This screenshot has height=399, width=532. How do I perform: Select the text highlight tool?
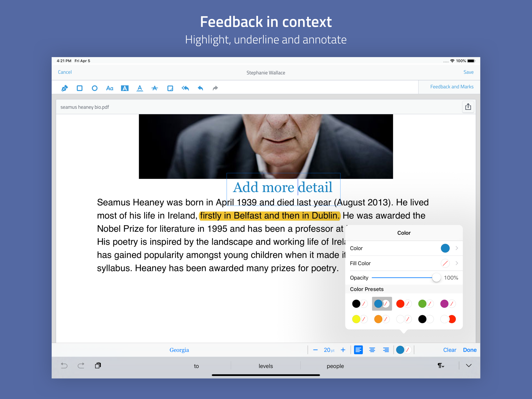point(125,88)
